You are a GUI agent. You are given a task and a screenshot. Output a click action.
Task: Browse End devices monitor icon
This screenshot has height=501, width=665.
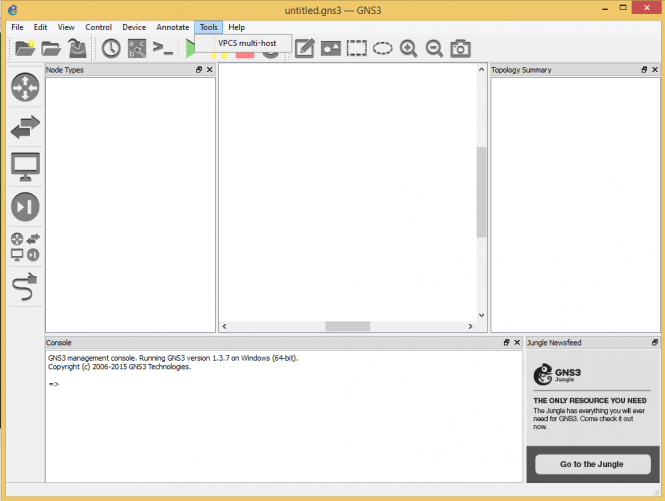coord(25,167)
